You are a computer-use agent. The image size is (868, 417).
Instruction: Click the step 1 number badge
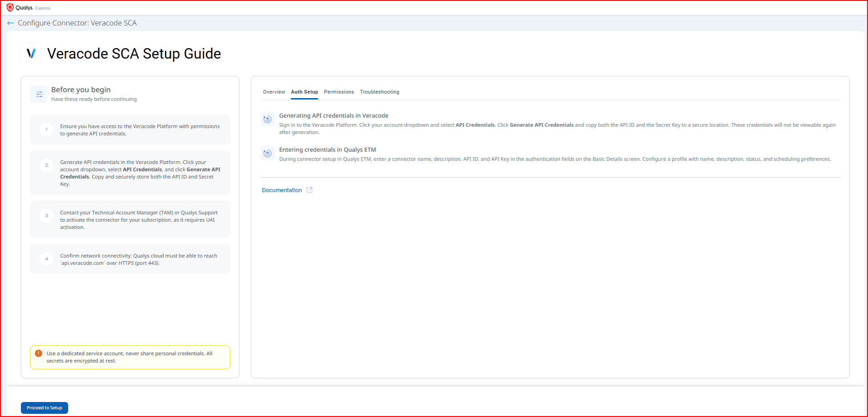tap(46, 129)
